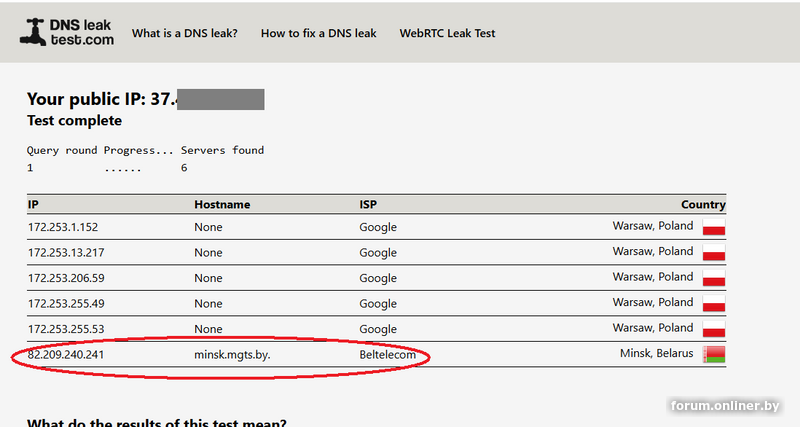This screenshot has height=427, width=800.
Task: Go to WebRTC Leak Test page
Action: click(x=447, y=33)
